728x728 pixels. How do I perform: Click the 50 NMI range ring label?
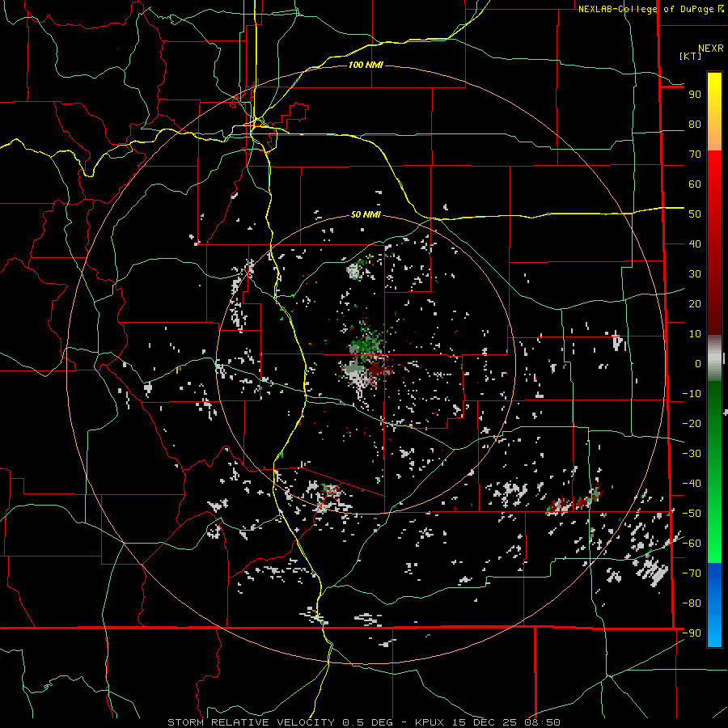click(x=366, y=214)
